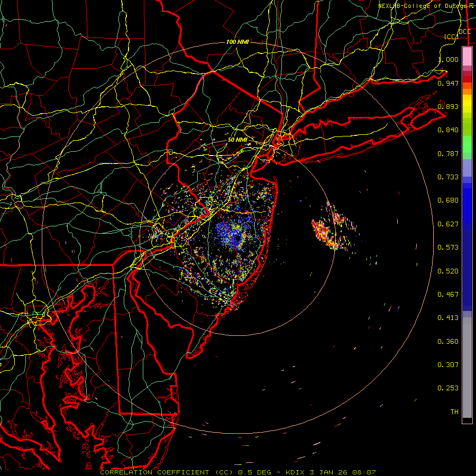This screenshot has width=476, height=476.
Task: Click the 0.787 scale value
Action: click(x=448, y=153)
